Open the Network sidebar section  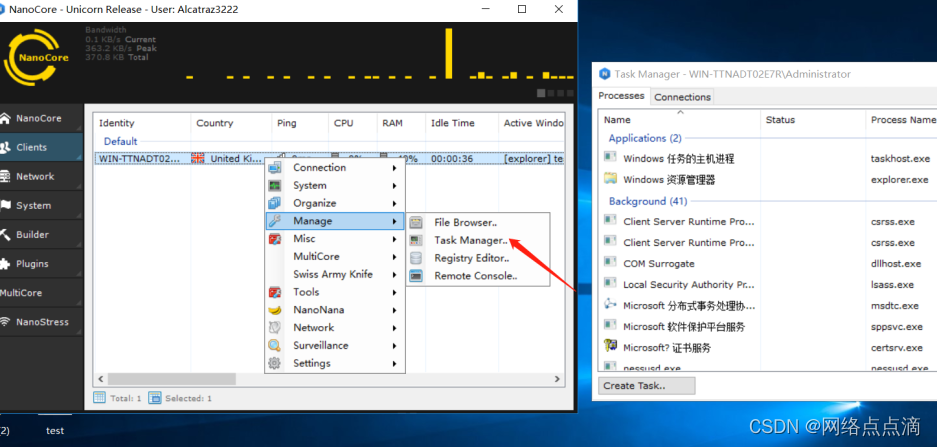(x=41, y=176)
